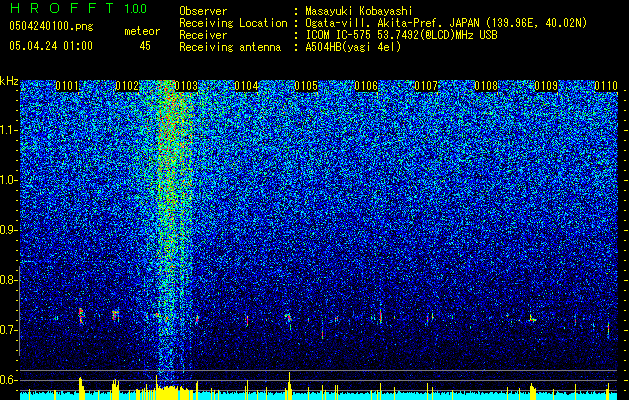Click the yellow power peak under 0101
The height and width of the screenshot is (400, 629).
[81, 388]
